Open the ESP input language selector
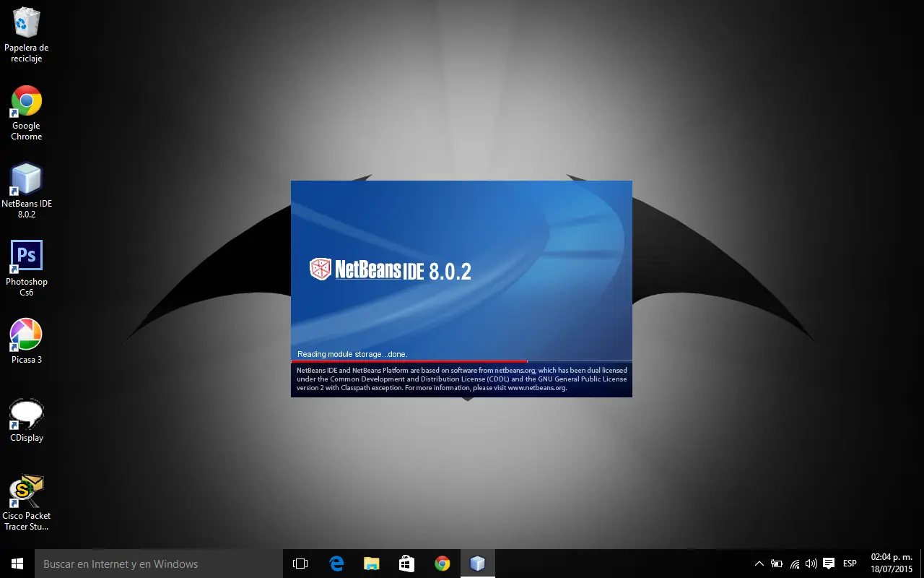924x578 pixels. click(850, 564)
